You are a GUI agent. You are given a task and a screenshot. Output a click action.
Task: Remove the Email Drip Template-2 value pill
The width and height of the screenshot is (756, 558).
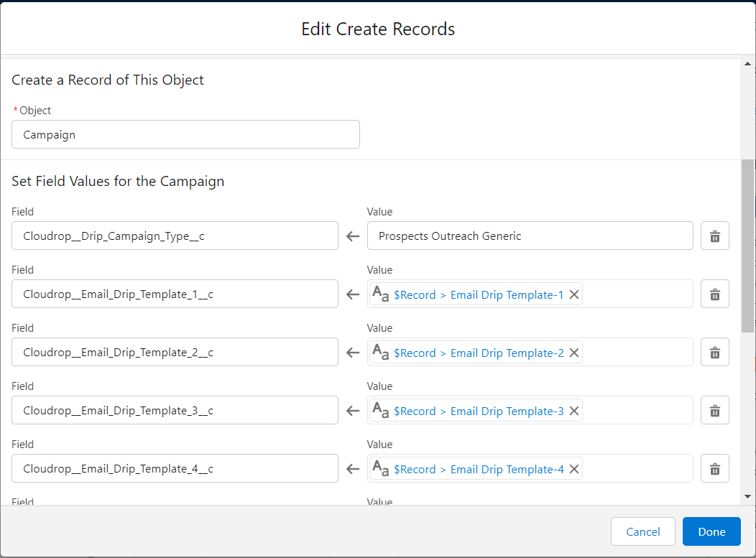tap(573, 353)
